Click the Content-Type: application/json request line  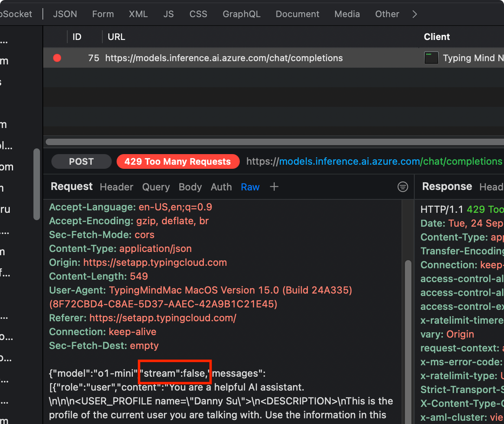tap(120, 249)
